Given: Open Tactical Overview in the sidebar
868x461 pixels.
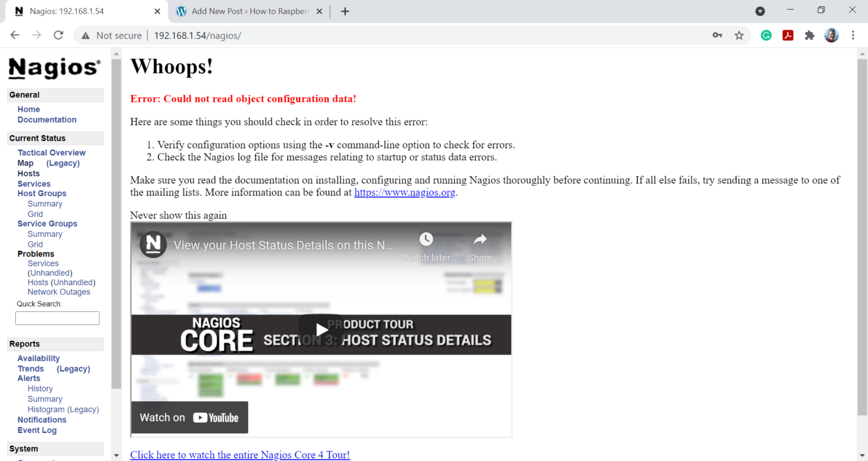Looking at the screenshot, I should pos(51,153).
